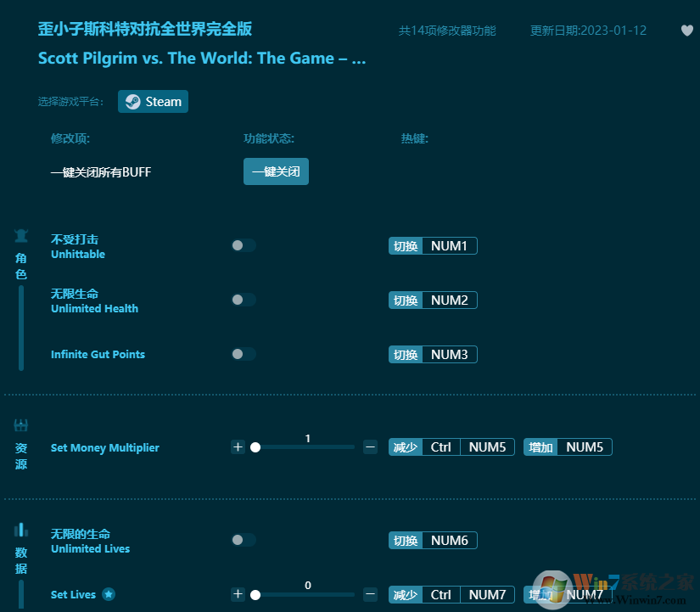The image size is (700, 612).
Task: Select the 资源 resources category icon
Action: [x=21, y=425]
